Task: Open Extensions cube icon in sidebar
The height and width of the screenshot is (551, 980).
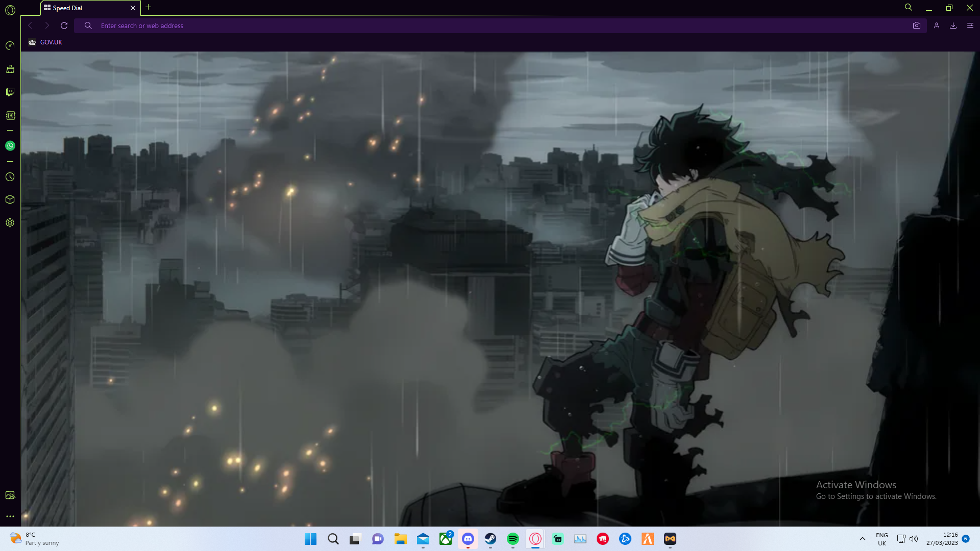Action: point(10,199)
